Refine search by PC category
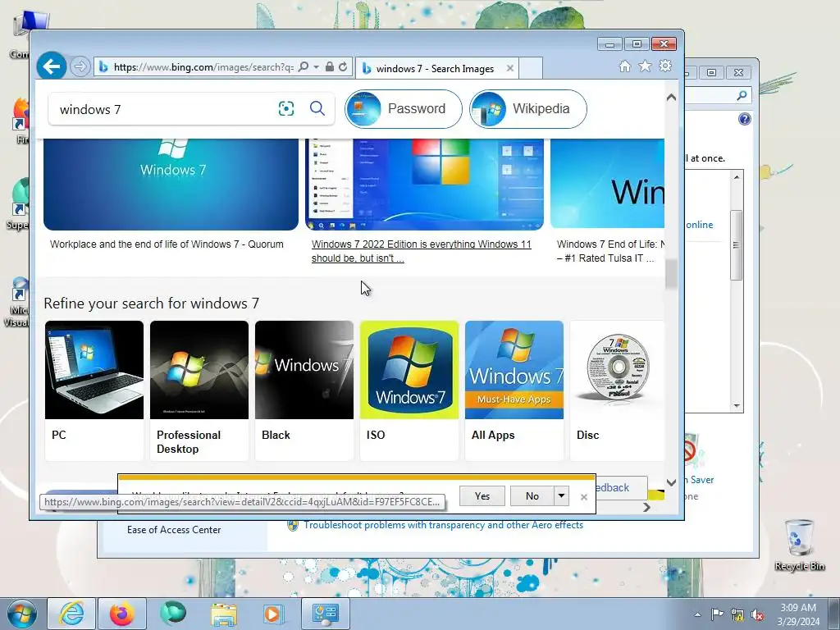This screenshot has height=630, width=840. click(94, 390)
